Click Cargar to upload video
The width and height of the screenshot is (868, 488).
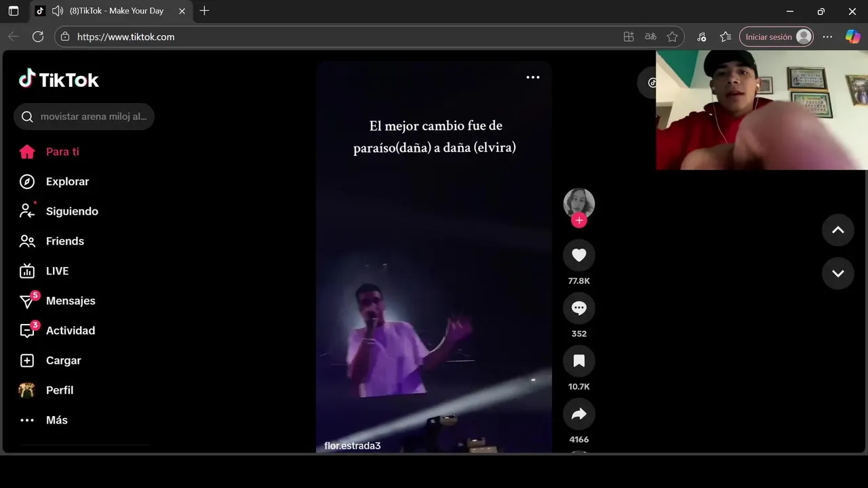tap(64, 361)
